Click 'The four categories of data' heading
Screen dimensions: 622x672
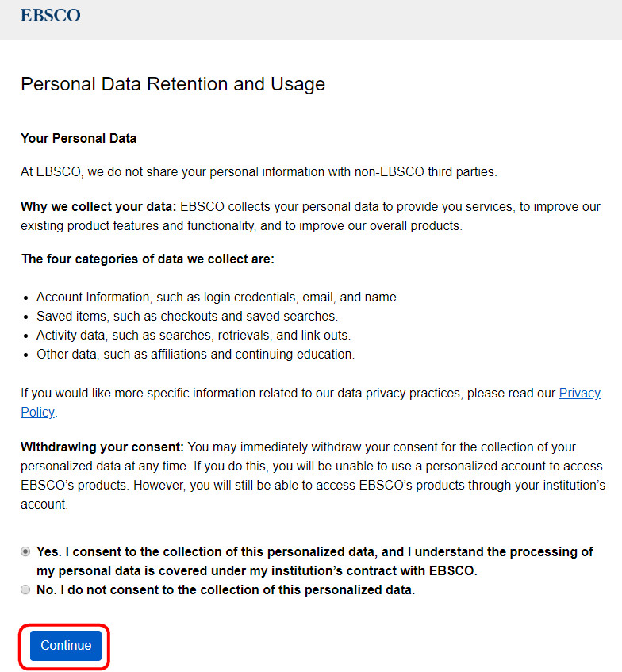tap(148, 259)
